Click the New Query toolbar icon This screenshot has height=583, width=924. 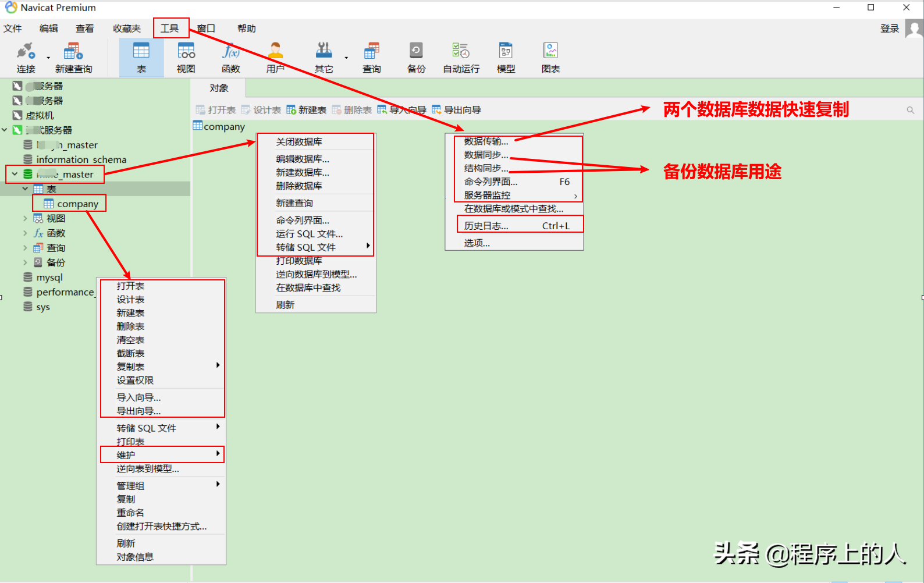73,57
